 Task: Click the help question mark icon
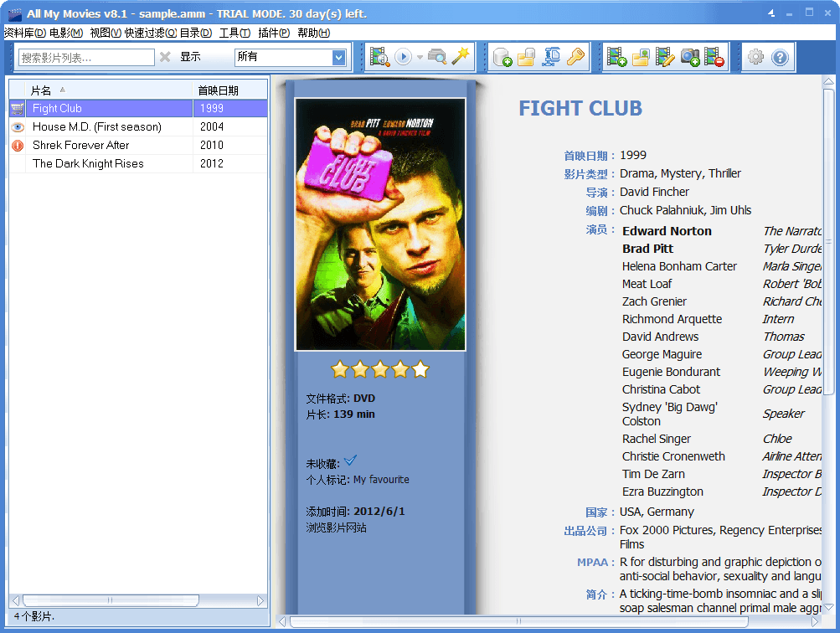coord(780,57)
